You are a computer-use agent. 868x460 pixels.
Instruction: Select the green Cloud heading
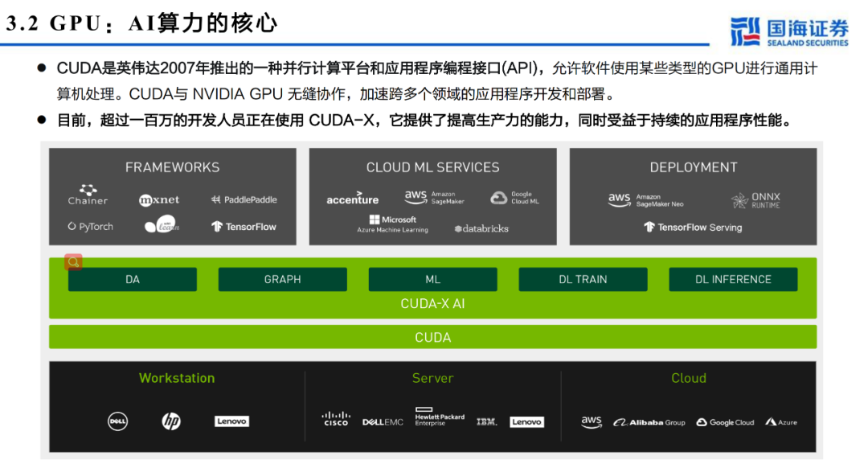689,378
